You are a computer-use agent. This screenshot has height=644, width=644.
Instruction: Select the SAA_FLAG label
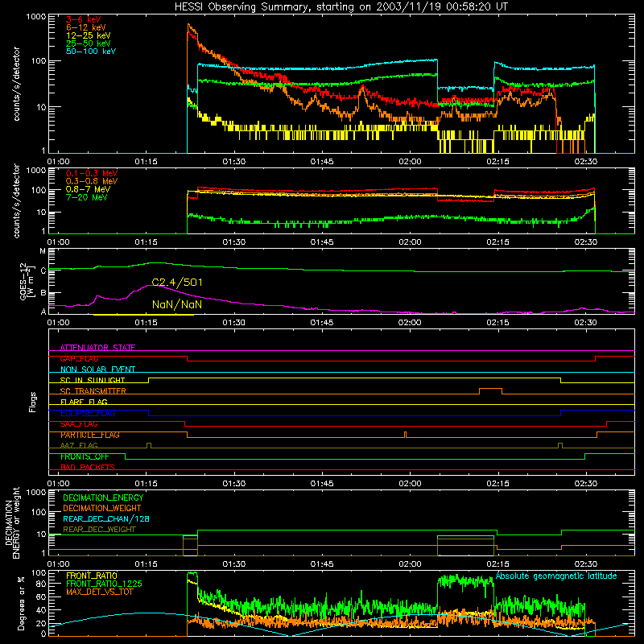[79, 424]
